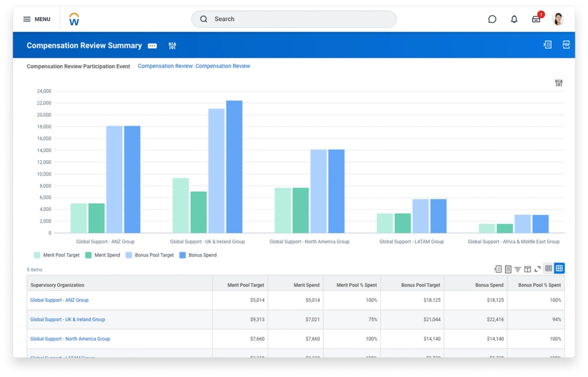This screenshot has width=588, height=377.
Task: Open the chat assistant bubble icon
Action: tap(492, 19)
